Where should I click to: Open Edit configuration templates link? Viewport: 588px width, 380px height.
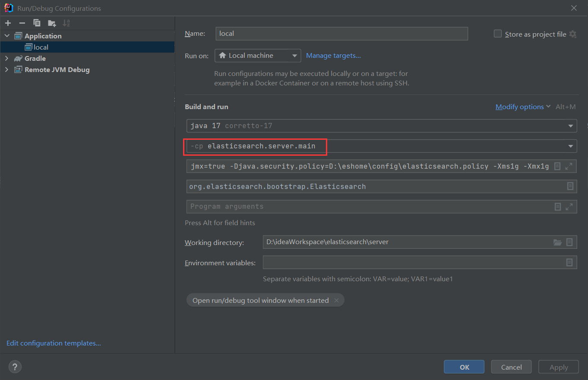click(x=54, y=343)
